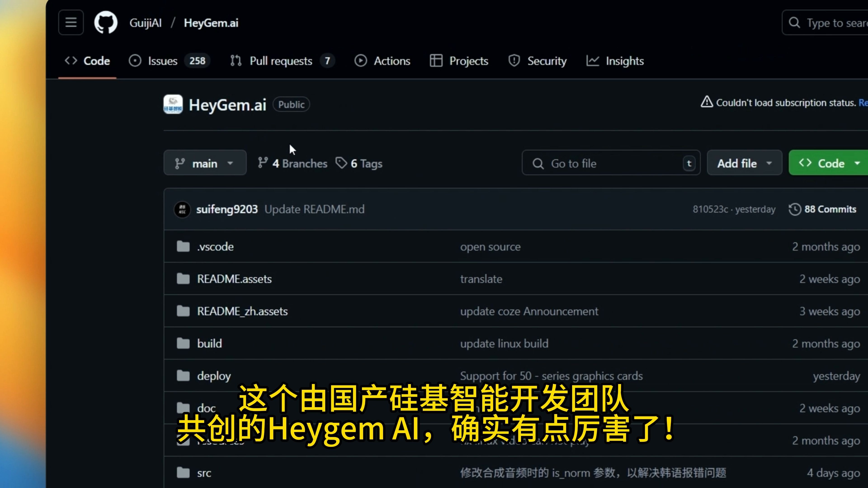Click the HeyGem.ai repository title
The height and width of the screenshot is (488, 868).
227,105
